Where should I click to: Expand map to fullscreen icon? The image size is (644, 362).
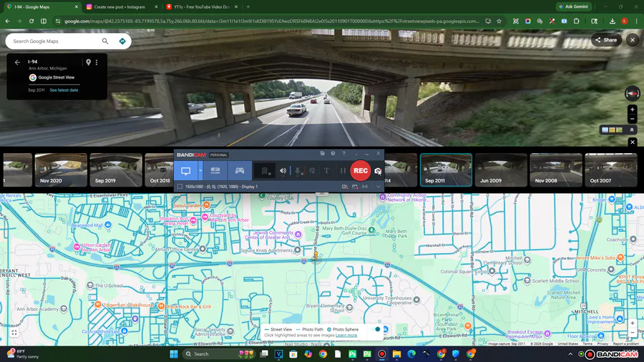[14, 333]
